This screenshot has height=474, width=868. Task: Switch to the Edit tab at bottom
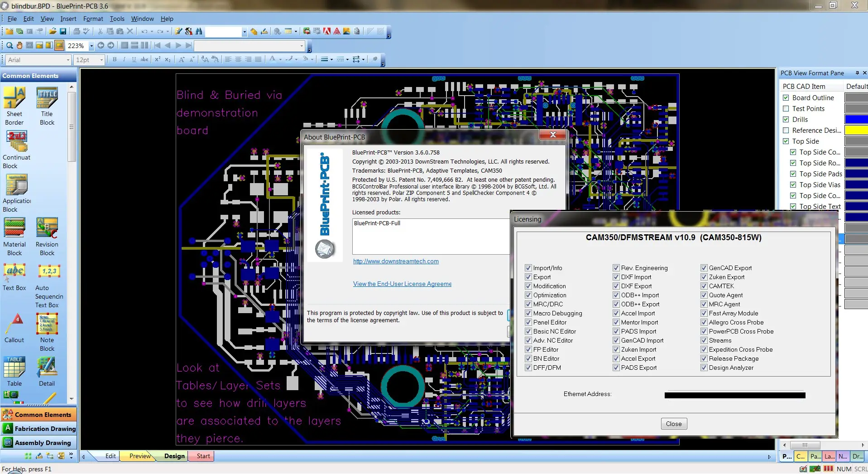click(x=110, y=456)
